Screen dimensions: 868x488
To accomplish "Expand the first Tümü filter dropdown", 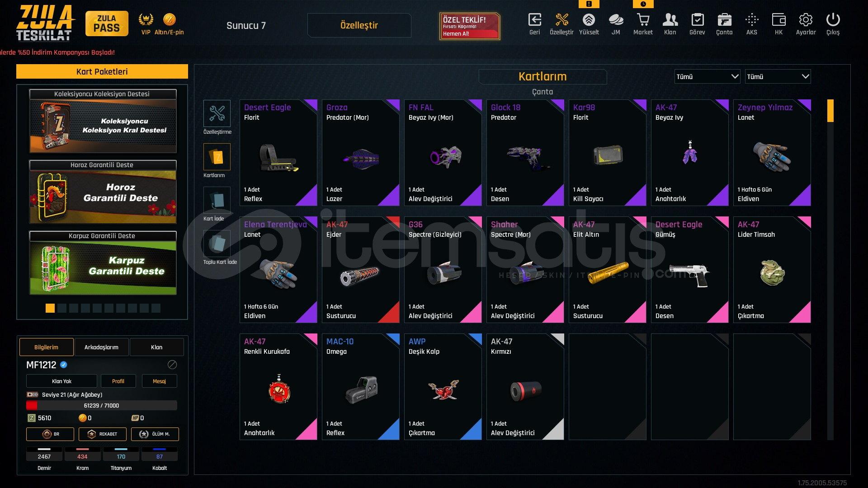I will tap(707, 76).
